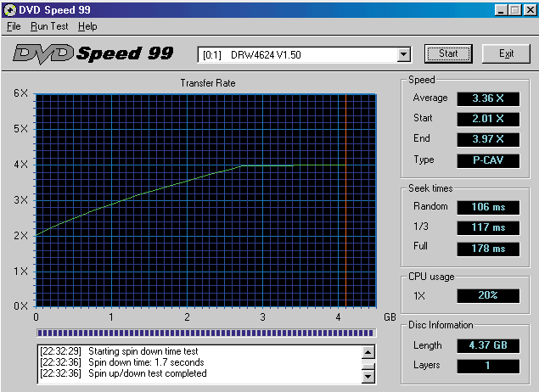Click the orange end marker line in graph
539x392 pixels.
click(345, 200)
